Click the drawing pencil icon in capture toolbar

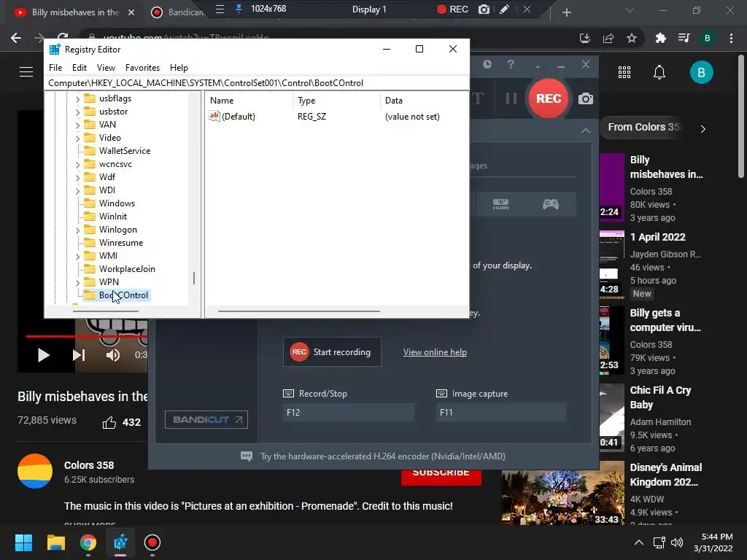tap(505, 9)
